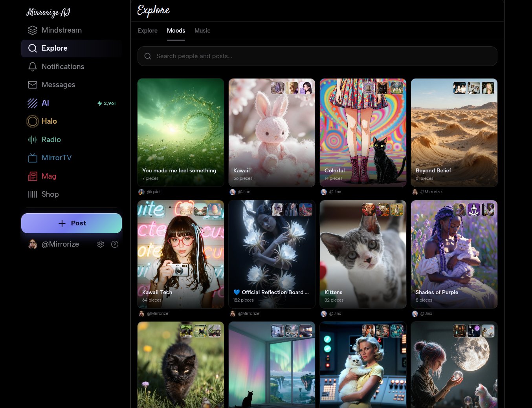Image resolution: width=532 pixels, height=408 pixels.
Task: Open the Beyond Belief mood board
Action: click(454, 132)
